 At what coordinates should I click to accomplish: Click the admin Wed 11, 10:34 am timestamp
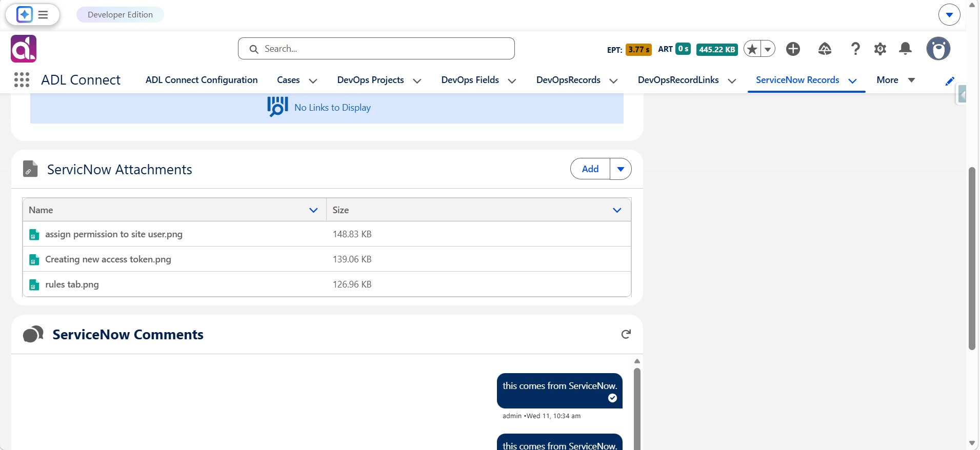542,416
